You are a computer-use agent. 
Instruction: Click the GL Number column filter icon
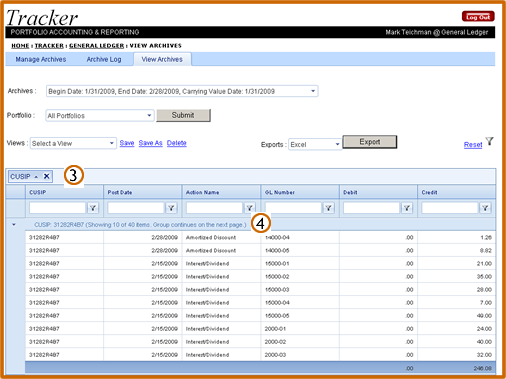pyautogui.click(x=328, y=208)
